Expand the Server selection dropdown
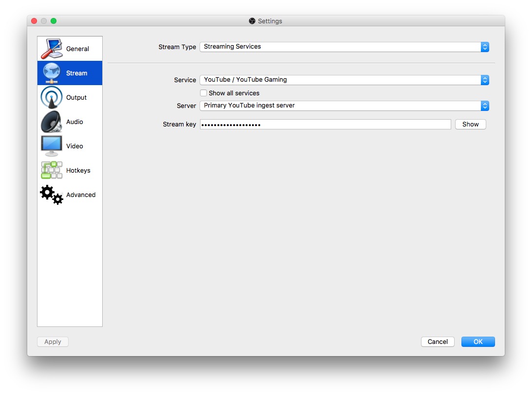 pyautogui.click(x=344, y=106)
